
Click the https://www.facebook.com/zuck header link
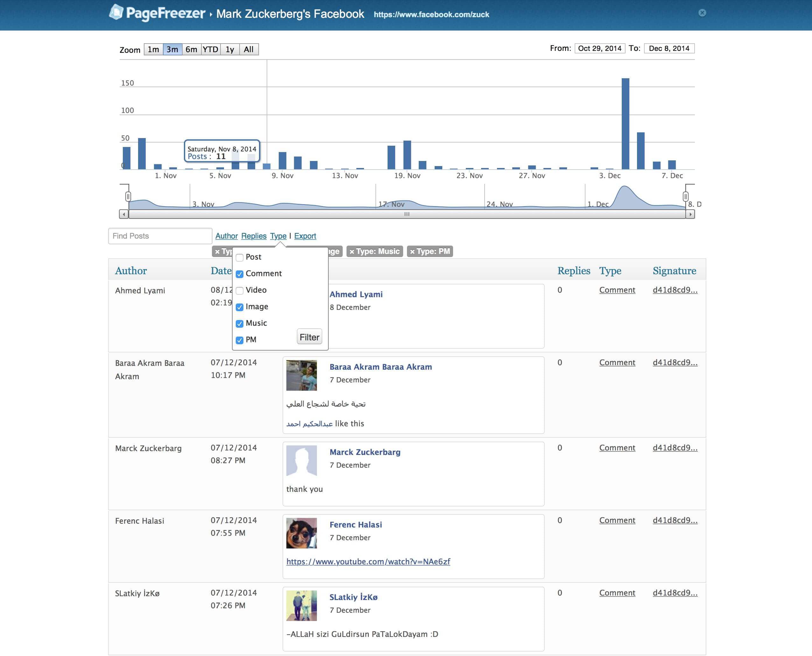pos(431,15)
